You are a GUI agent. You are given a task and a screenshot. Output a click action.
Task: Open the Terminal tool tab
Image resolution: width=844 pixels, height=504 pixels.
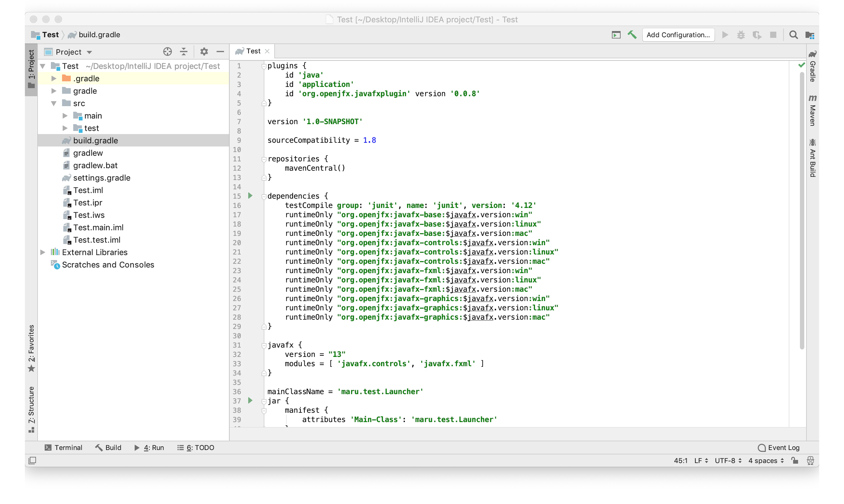click(x=64, y=448)
